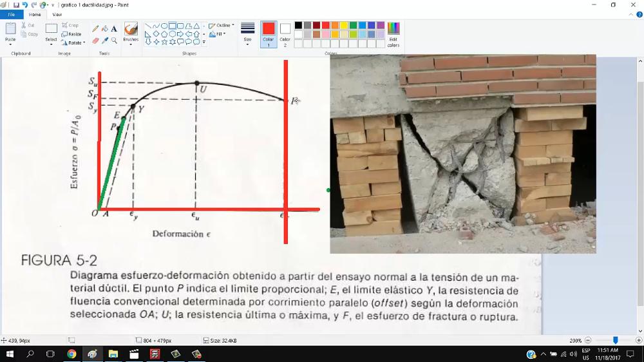This screenshot has width=644, height=362.
Task: Open the shape Outline dropdown
Action: [x=222, y=26]
